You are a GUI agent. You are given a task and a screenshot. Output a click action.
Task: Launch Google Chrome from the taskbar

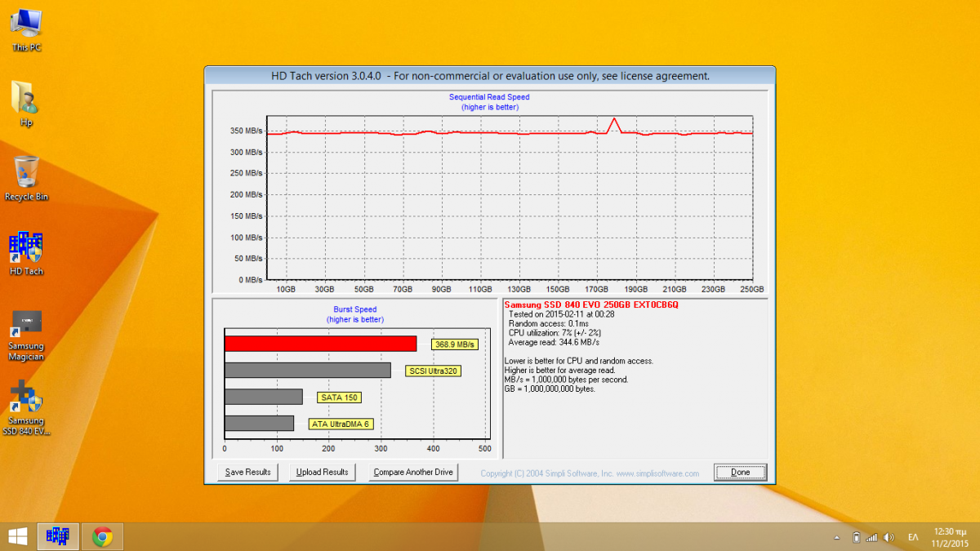pos(102,536)
